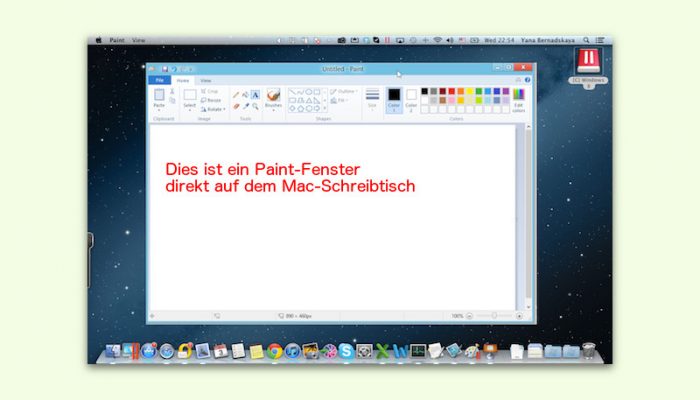Pick the red color swatch in palette

coord(451,91)
